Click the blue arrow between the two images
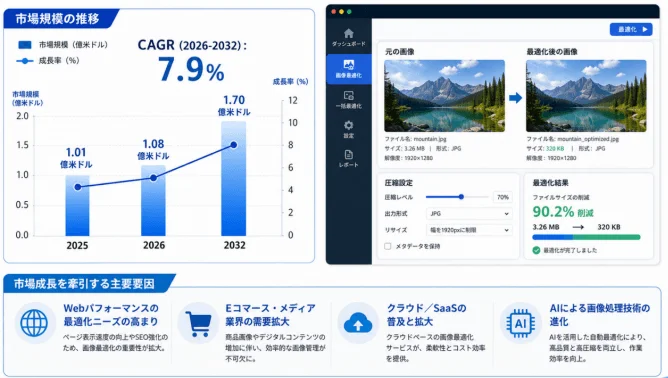Image resolution: width=668 pixels, height=378 pixels. click(515, 98)
